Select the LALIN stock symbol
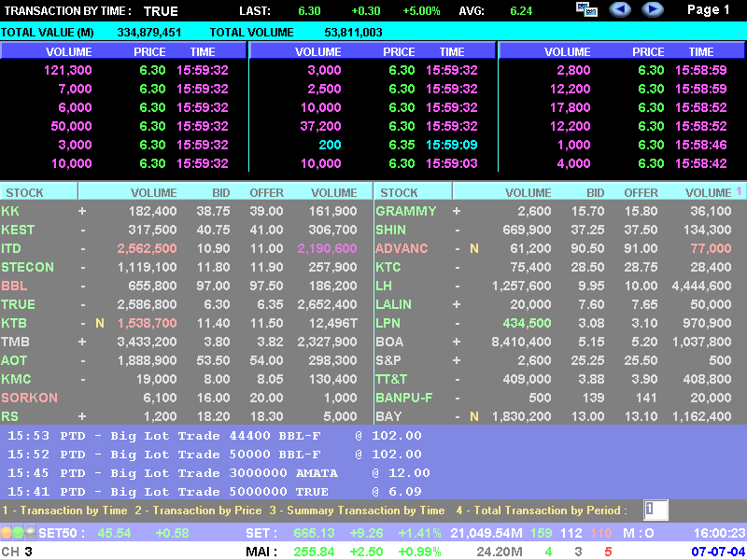Image resolution: width=747 pixels, height=560 pixels. coord(393,304)
